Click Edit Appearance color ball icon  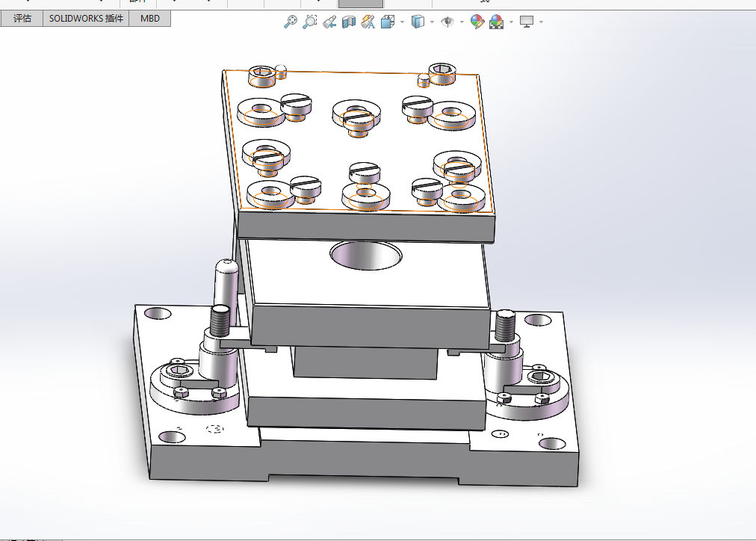point(477,22)
